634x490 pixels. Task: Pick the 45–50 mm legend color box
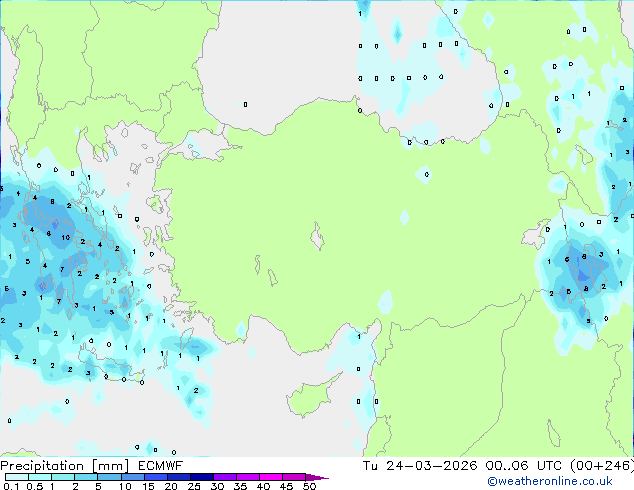point(294,477)
